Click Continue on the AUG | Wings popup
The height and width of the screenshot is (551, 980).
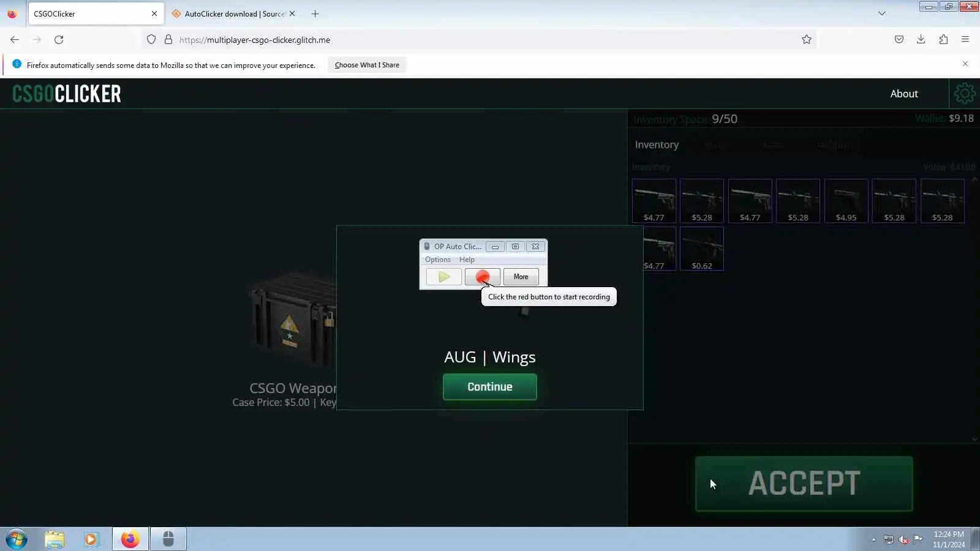tap(490, 387)
